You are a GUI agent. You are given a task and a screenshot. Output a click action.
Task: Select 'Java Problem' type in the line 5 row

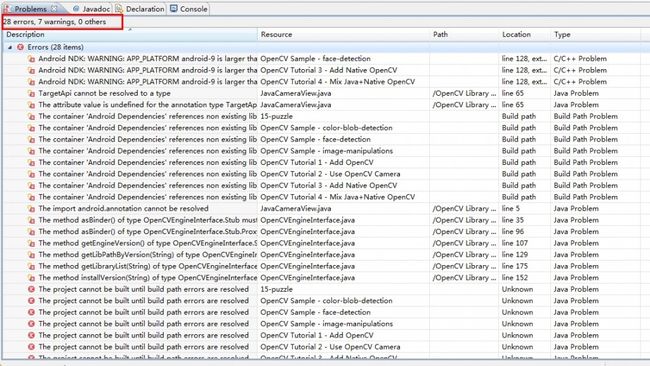(x=576, y=208)
